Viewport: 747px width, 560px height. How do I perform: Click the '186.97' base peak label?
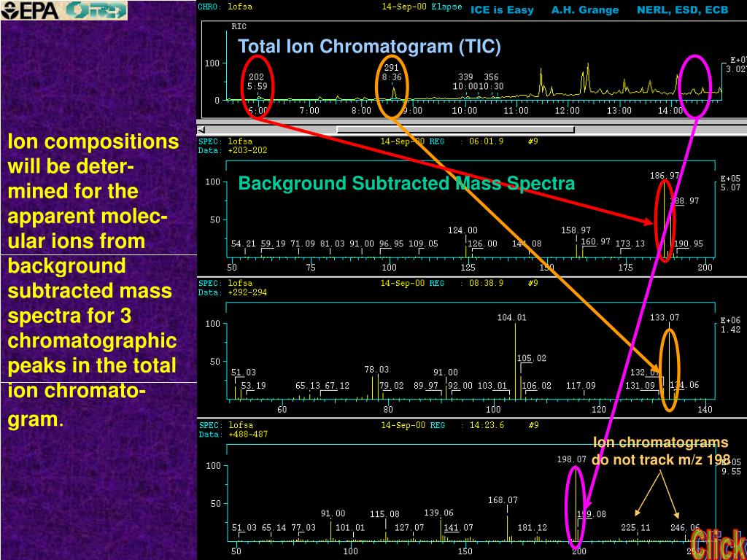click(664, 176)
